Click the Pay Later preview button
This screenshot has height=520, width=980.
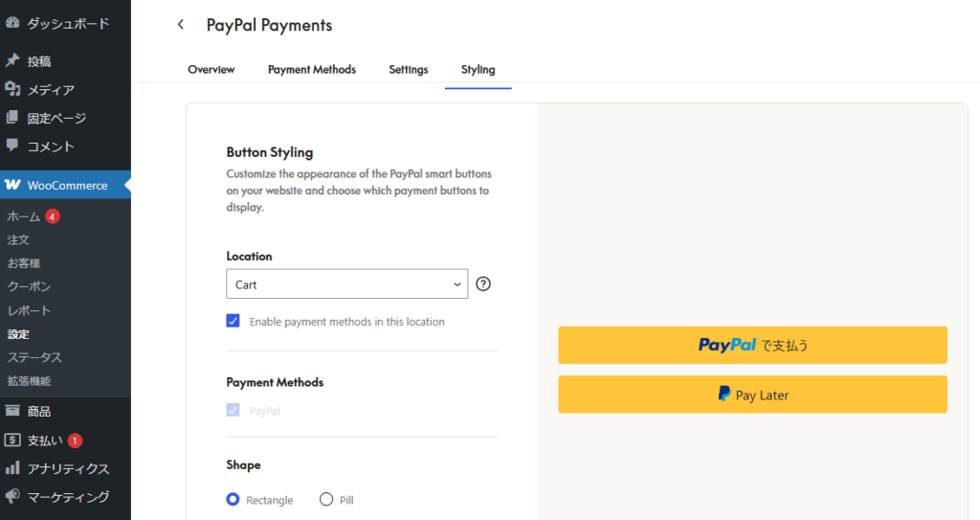click(x=752, y=395)
